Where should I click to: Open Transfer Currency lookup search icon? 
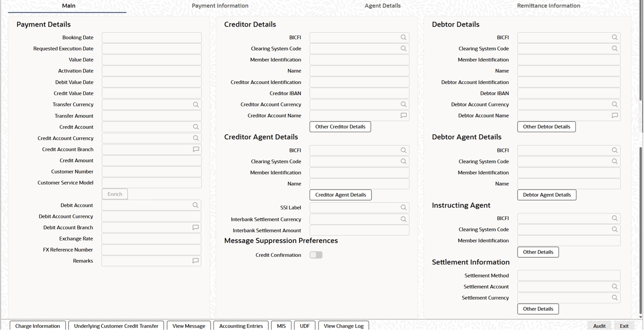[x=196, y=104]
